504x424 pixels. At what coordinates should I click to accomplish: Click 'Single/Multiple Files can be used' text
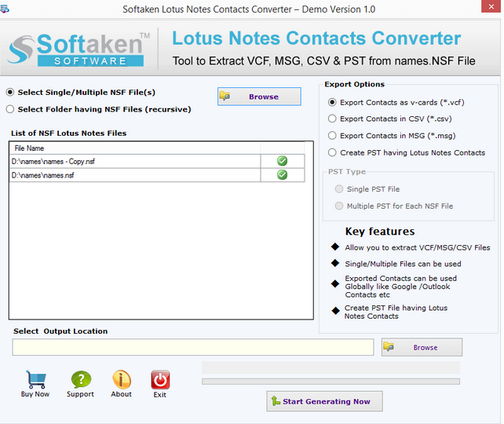(403, 264)
